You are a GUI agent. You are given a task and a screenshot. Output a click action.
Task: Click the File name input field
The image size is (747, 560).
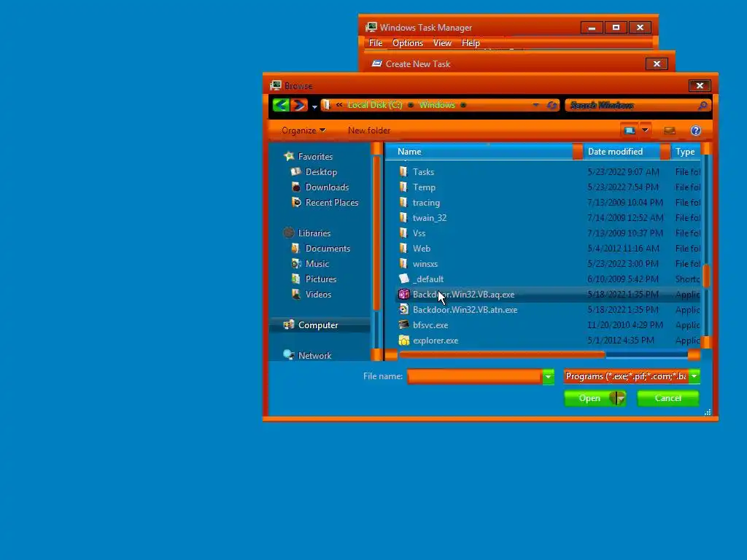474,376
